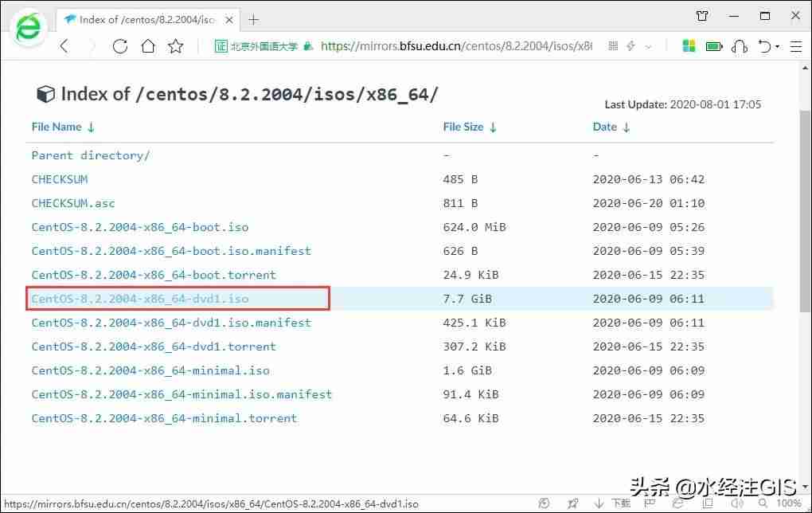812x513 pixels.
Task: Click the 1.6 GiB file size cell
Action: click(467, 370)
